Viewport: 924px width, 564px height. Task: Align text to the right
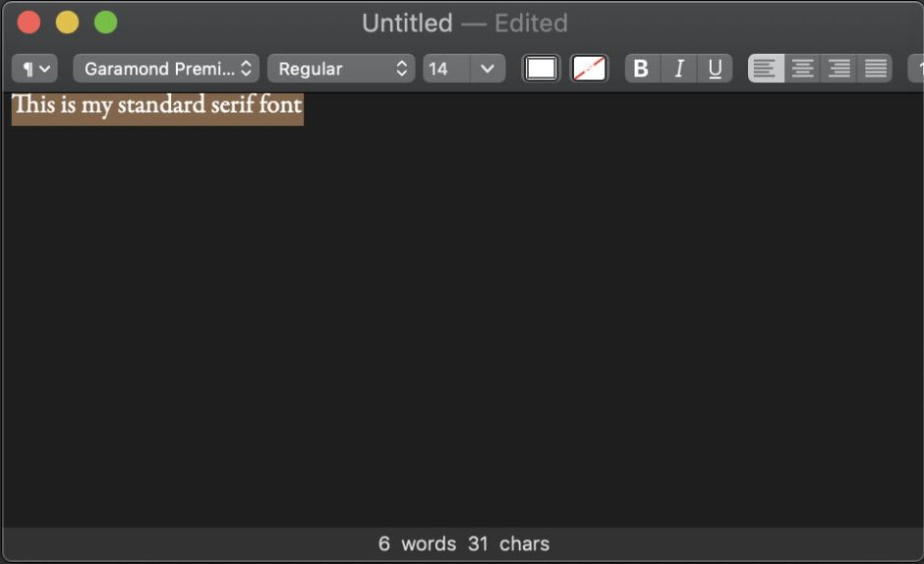[838, 69]
